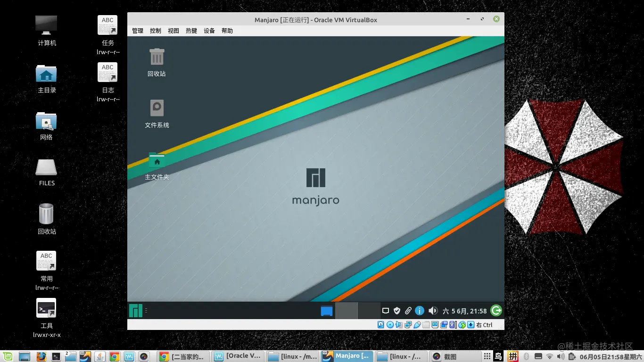Open the 控制 menu in VirtualBox
The height and width of the screenshot is (362, 644).
pyautogui.click(x=156, y=31)
